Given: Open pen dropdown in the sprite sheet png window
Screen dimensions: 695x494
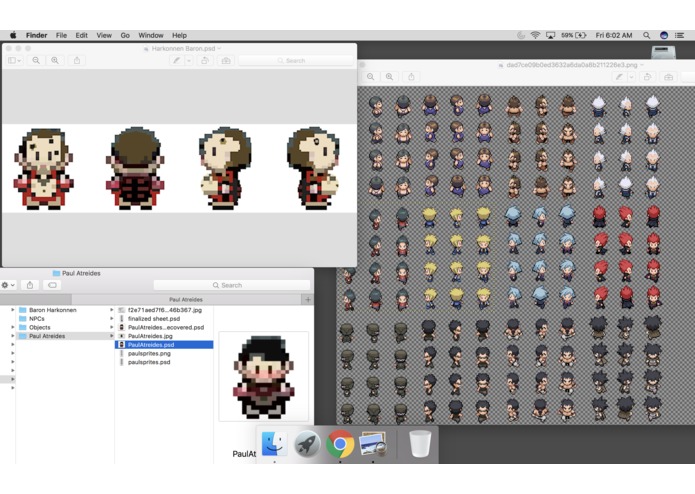Looking at the screenshot, I should (x=632, y=77).
